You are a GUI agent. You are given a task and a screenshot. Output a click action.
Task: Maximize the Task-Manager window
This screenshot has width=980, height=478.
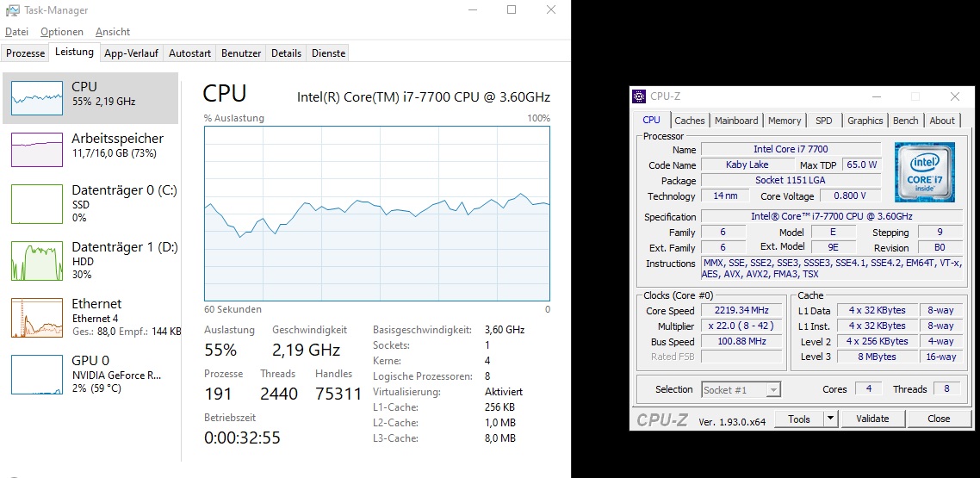512,9
